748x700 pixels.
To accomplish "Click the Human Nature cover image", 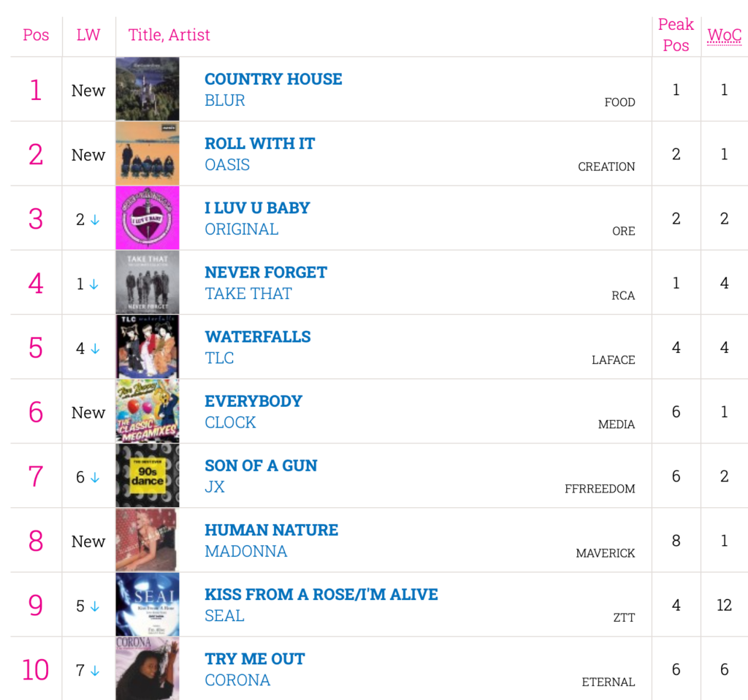I will tap(147, 541).
